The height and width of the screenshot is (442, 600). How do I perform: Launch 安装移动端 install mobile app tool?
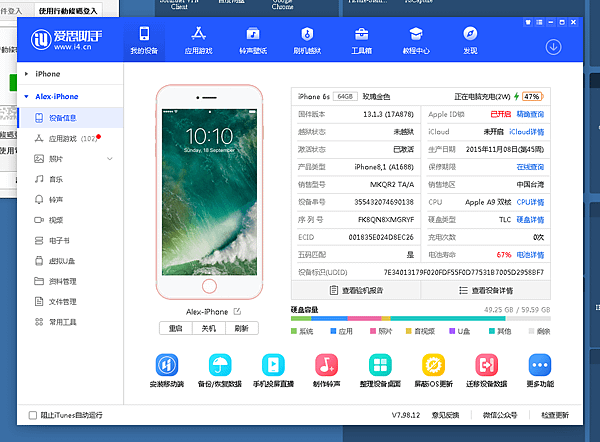(x=167, y=370)
